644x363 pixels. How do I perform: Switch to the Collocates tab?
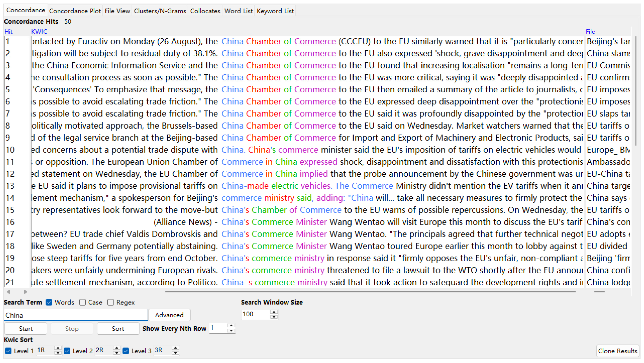pyautogui.click(x=205, y=11)
